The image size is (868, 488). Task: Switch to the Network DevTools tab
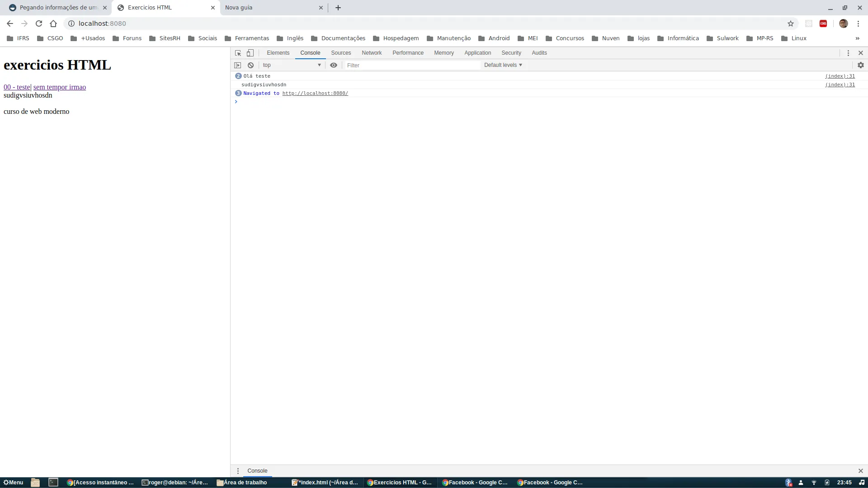click(371, 53)
